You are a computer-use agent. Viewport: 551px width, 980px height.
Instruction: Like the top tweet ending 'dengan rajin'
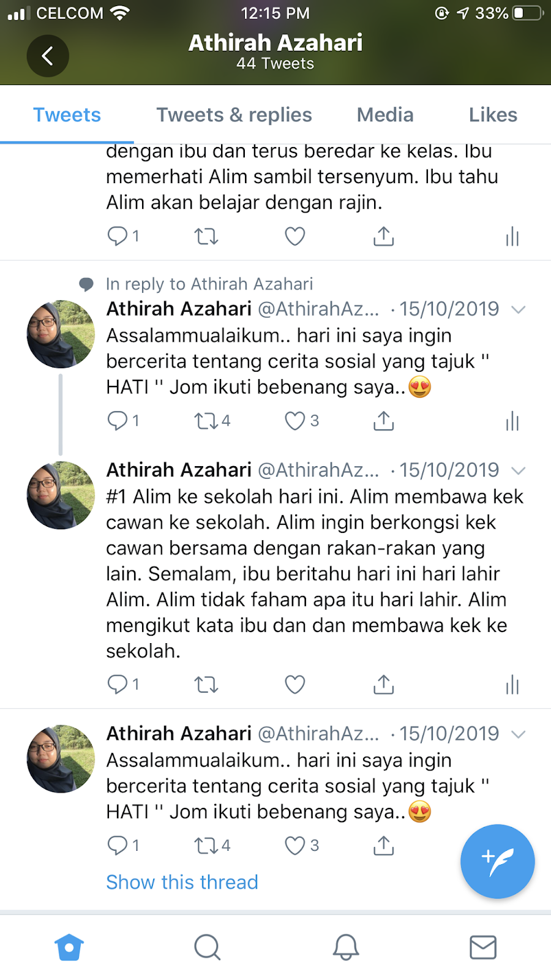[295, 236]
